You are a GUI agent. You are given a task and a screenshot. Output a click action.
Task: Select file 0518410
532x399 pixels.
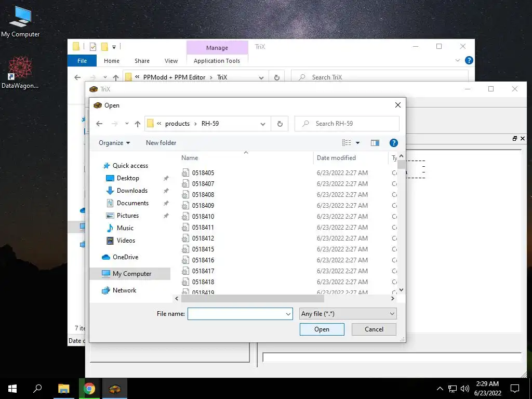pyautogui.click(x=203, y=217)
